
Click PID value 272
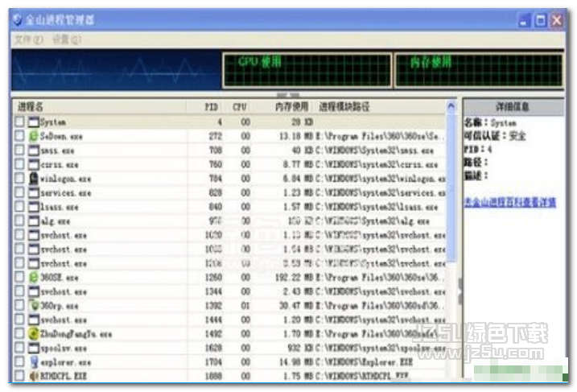(x=216, y=136)
